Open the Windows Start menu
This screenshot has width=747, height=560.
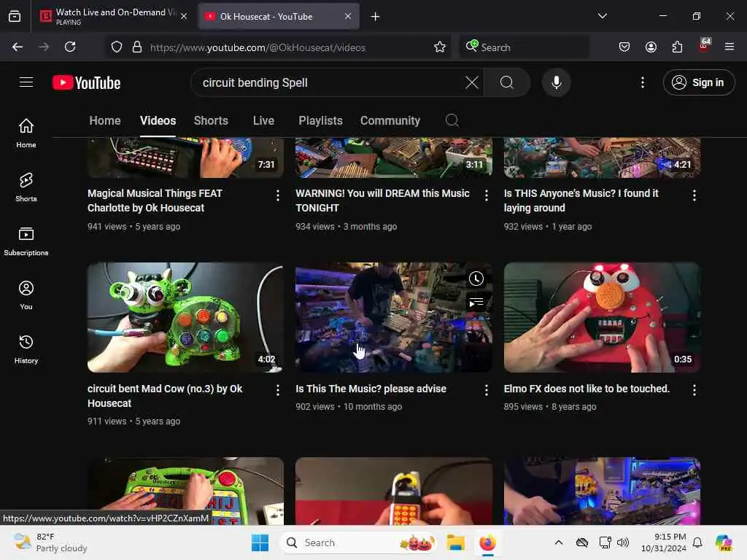tap(260, 542)
